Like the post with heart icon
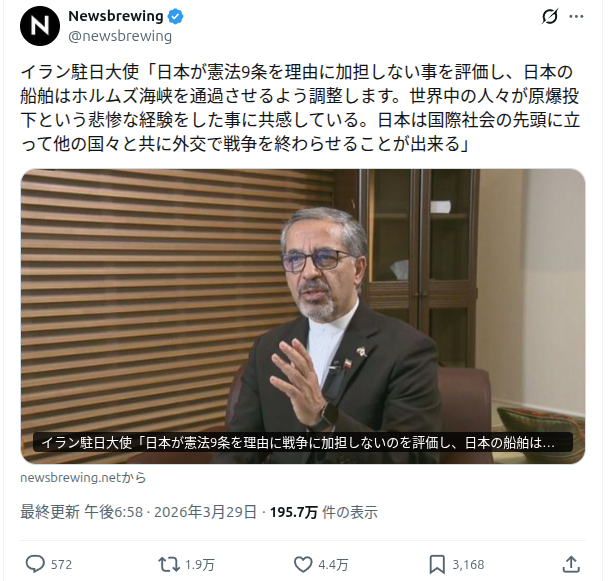 303,564
